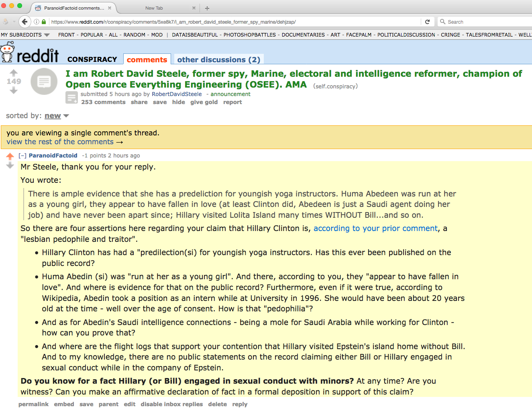Image resolution: width=532 pixels, height=413 pixels.
Task: Visit the CRINGE subreddit
Action: [450, 35]
